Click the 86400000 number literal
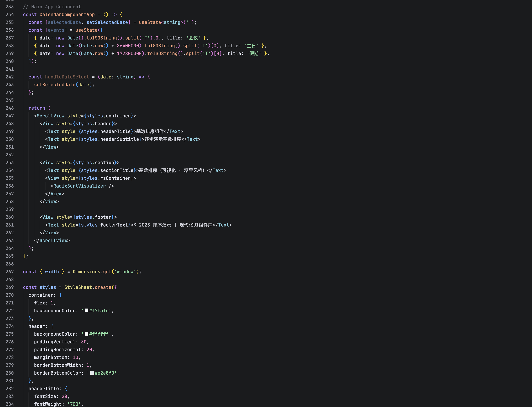Image resolution: width=532 pixels, height=407 pixels. [x=128, y=46]
